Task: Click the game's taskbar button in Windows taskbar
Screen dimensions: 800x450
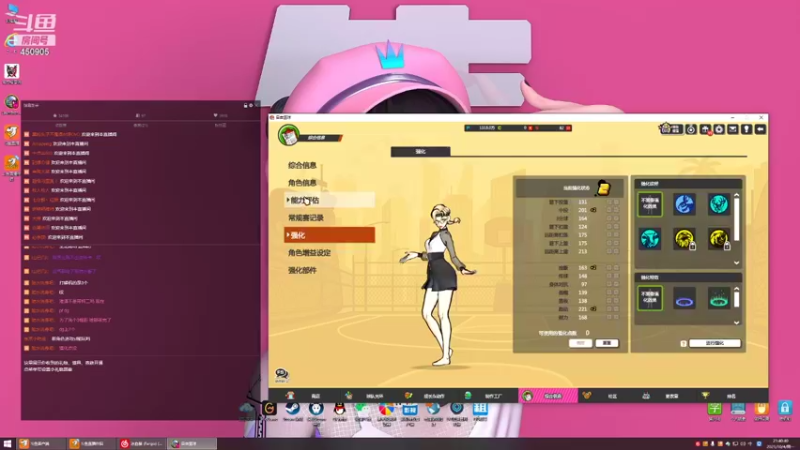Action: click(192, 444)
